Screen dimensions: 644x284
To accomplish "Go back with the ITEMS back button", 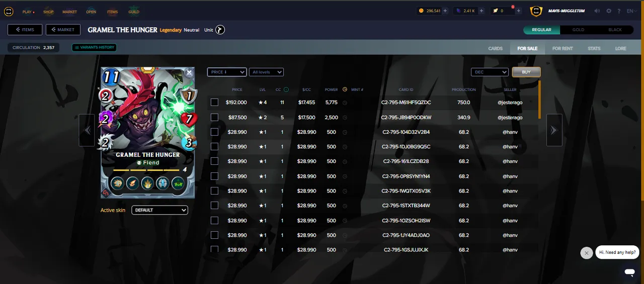I will click(25, 30).
